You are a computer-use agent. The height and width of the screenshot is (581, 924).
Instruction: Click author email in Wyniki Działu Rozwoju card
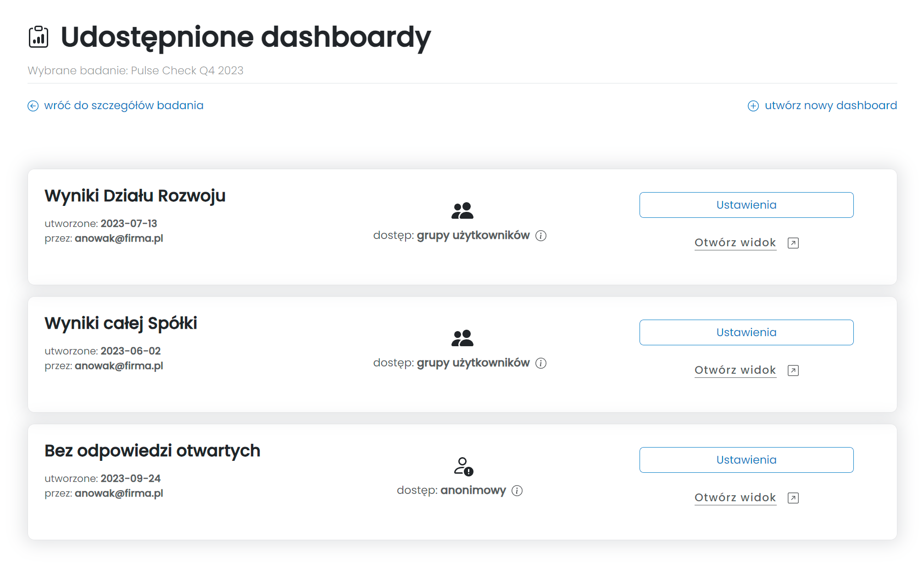[119, 238]
